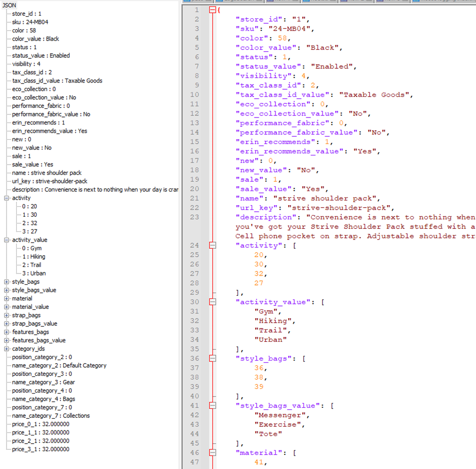Expand the style_bags_value tree node
Screen dimensions: 476x469
[7, 290]
